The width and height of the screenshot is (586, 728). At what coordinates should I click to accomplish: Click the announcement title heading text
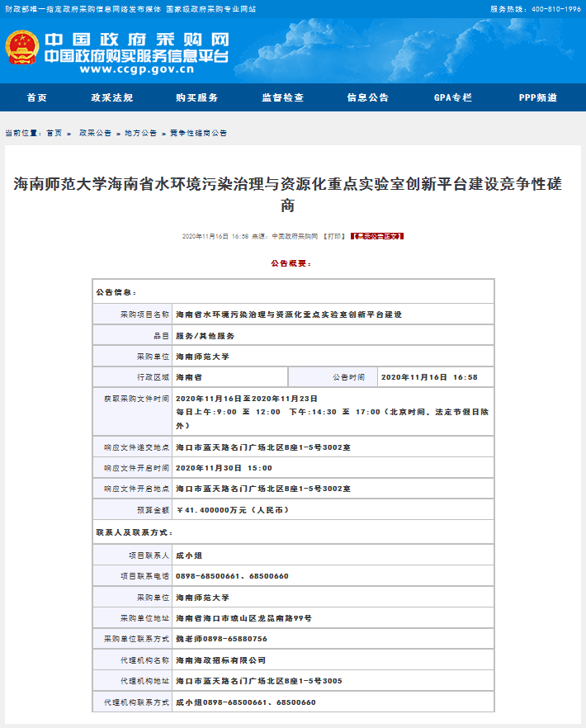point(288,194)
